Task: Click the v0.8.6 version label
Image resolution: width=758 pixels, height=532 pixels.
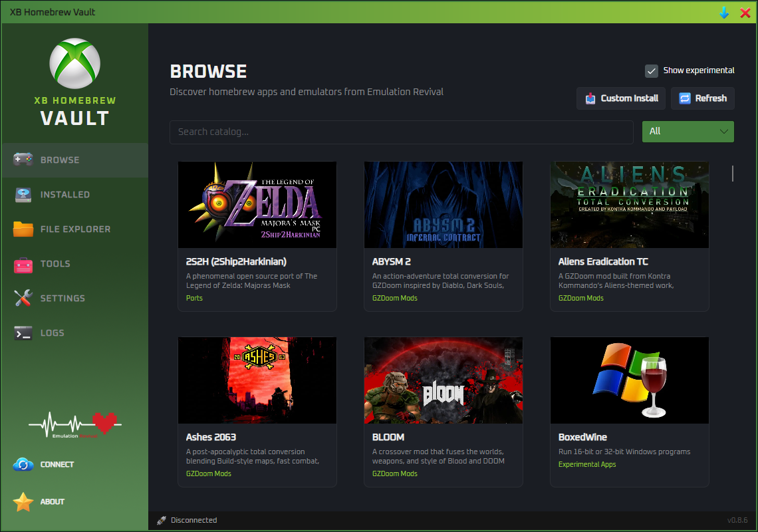Action: [737, 521]
